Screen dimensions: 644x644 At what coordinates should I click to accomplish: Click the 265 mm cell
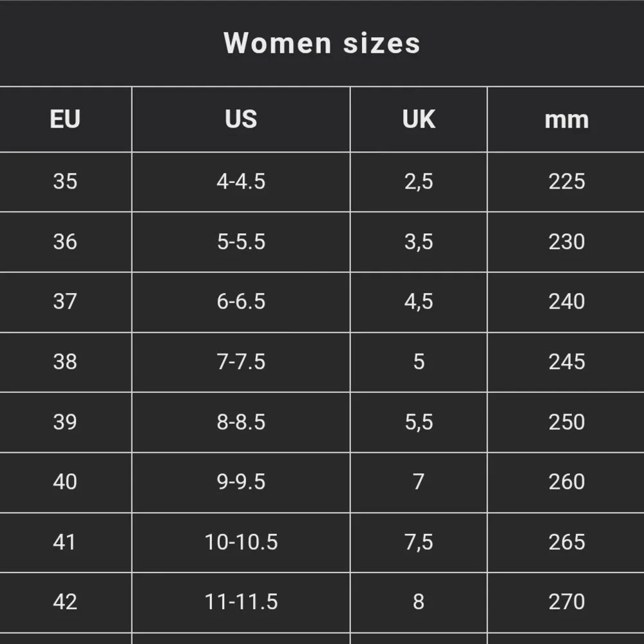(x=566, y=542)
